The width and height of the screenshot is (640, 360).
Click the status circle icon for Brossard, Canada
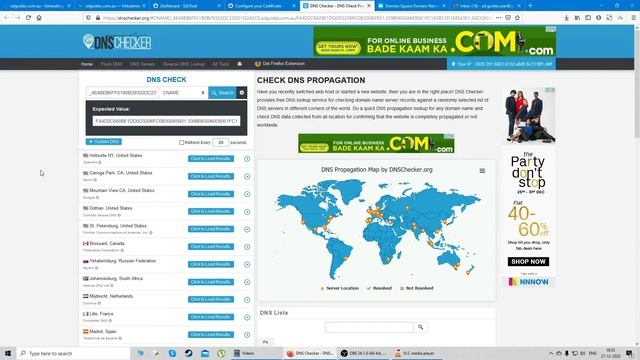coord(247,247)
